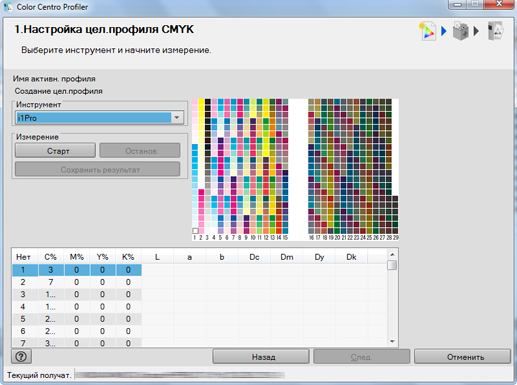The image size is (517, 385).
Task: Select column 1 label under chart
Action: pyautogui.click(x=194, y=238)
